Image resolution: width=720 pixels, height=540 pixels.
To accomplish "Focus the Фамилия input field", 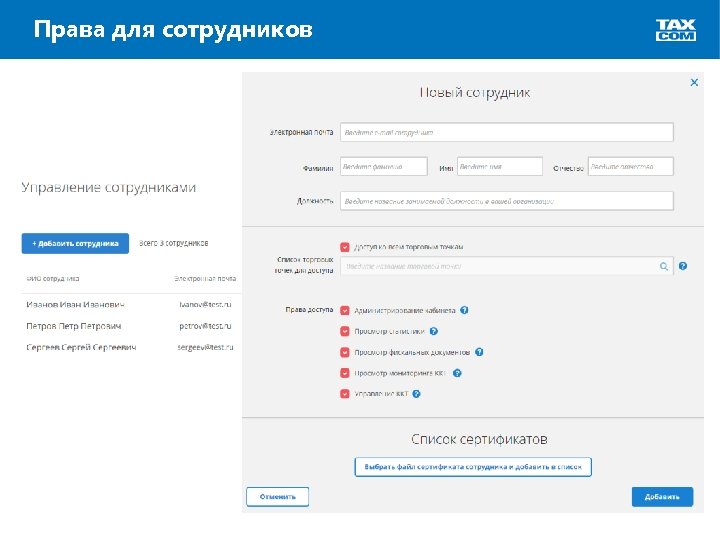I will (384, 166).
